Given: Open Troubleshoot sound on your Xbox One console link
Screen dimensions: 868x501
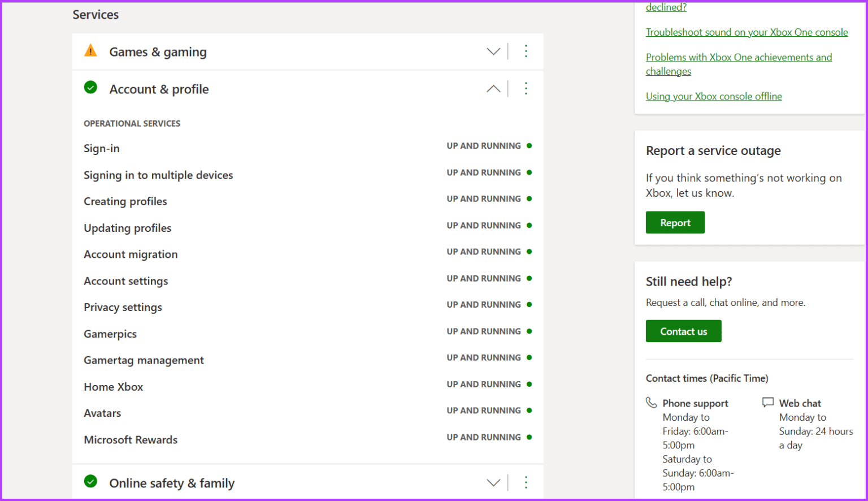Looking at the screenshot, I should pyautogui.click(x=747, y=32).
